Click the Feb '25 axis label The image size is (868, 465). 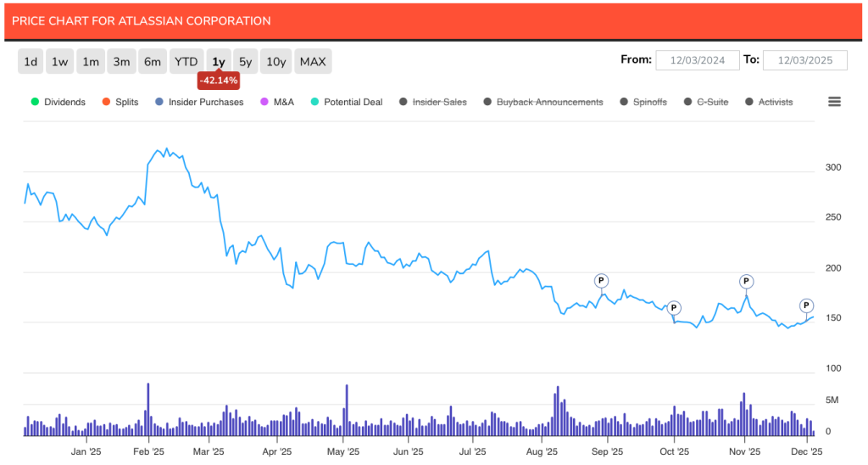point(148,451)
